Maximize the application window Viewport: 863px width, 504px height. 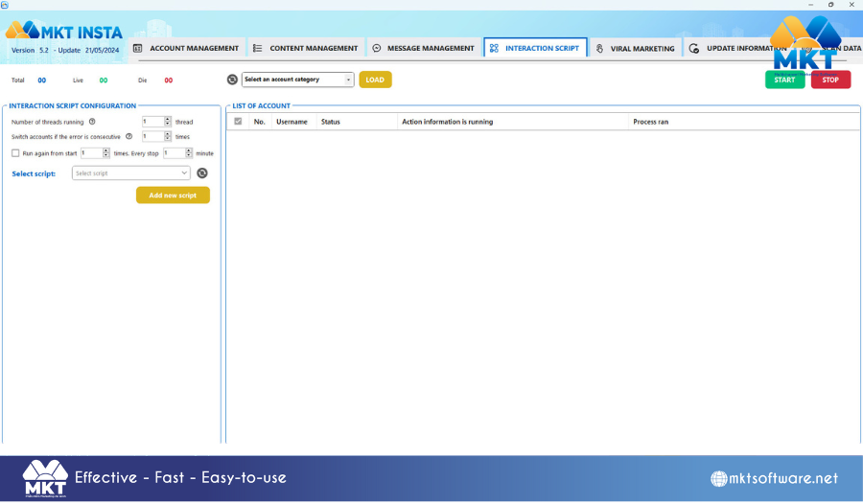click(831, 5)
